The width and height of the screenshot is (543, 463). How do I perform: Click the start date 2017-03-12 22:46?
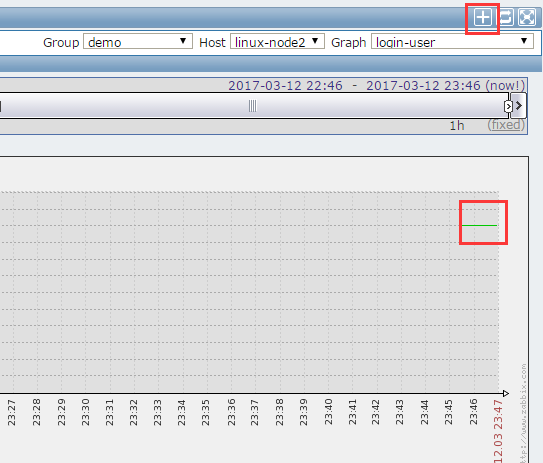pyautogui.click(x=285, y=86)
